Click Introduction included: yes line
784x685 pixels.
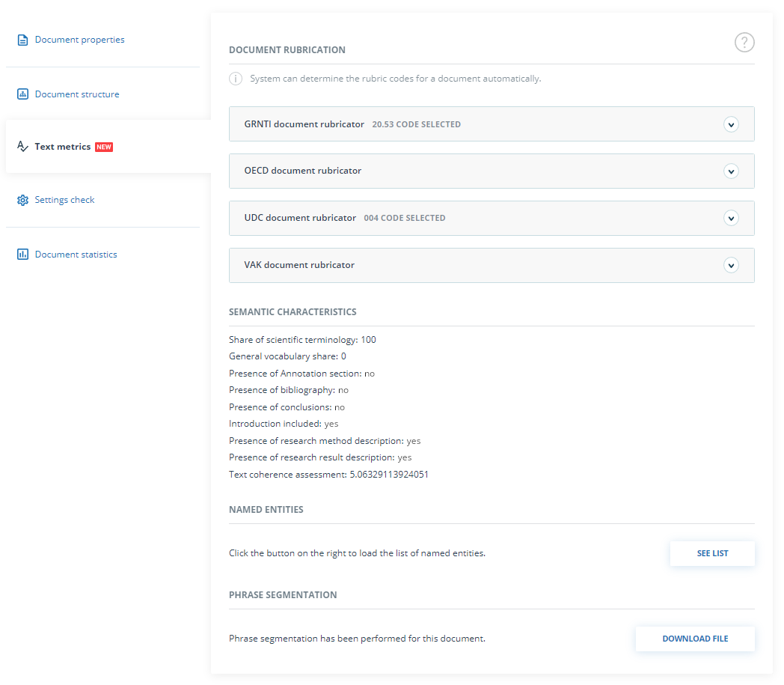pyautogui.click(x=284, y=424)
